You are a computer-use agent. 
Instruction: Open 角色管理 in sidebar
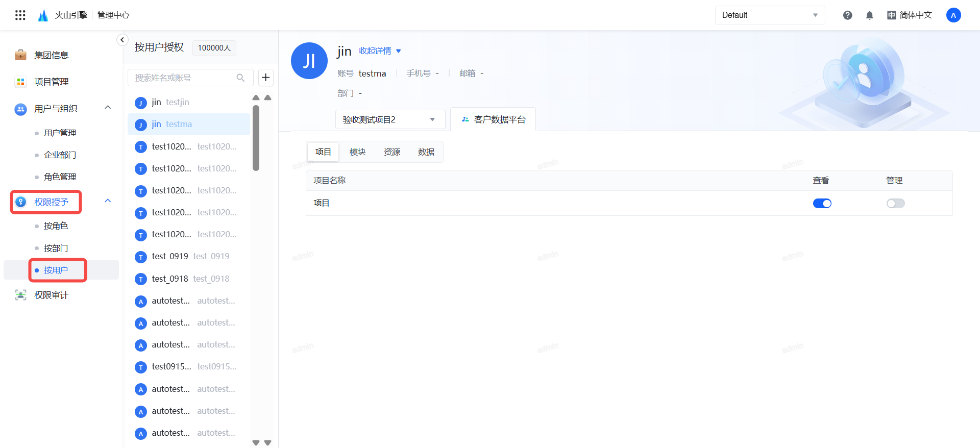click(x=60, y=177)
